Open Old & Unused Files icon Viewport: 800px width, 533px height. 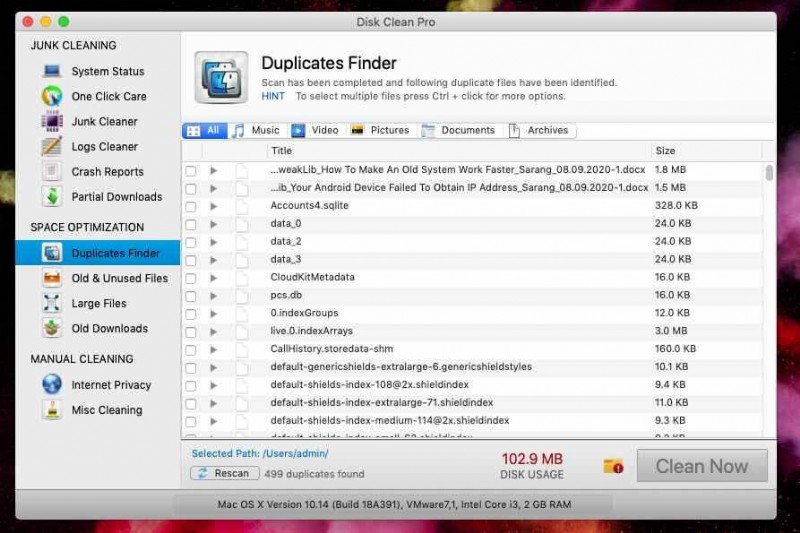(52, 278)
